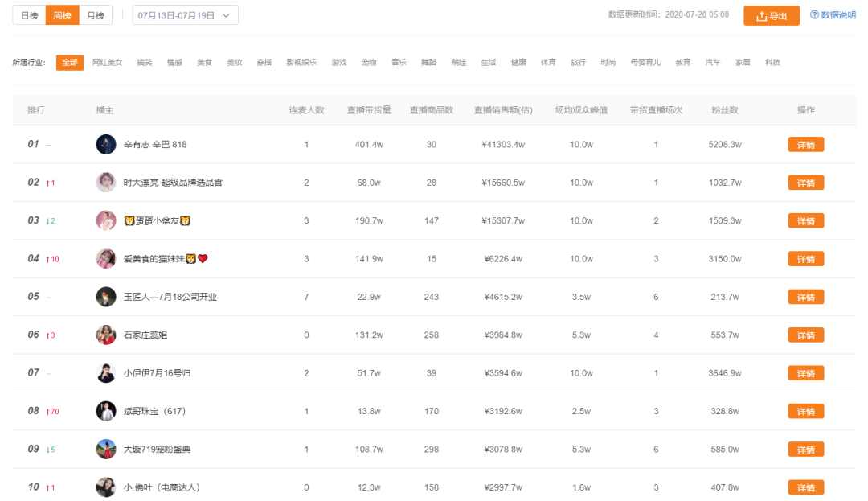Open streamer name 斌哥珠宝（617）
This screenshot has height=501, width=868.
pos(154,411)
